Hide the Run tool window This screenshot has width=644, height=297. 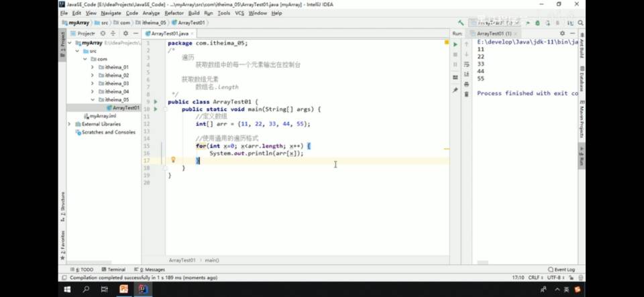(x=573, y=34)
